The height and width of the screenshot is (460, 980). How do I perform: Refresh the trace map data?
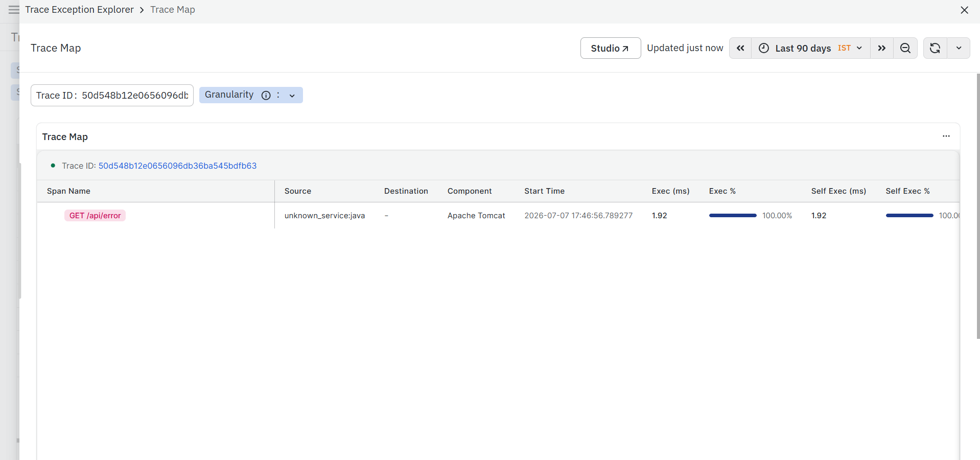coord(935,48)
